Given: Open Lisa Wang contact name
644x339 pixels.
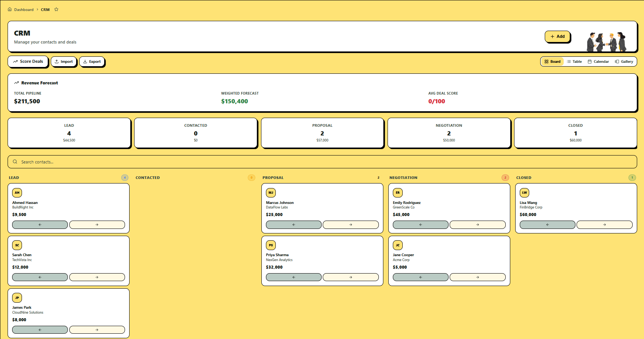Looking at the screenshot, I should click(x=528, y=203).
